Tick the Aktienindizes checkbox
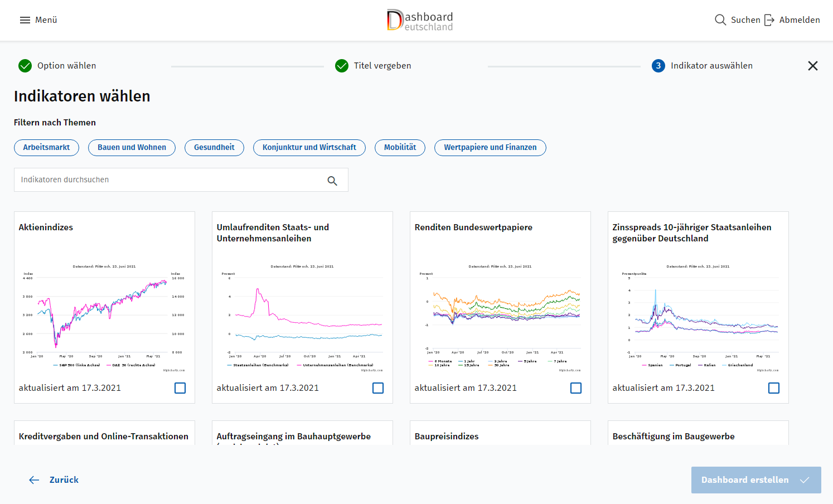Image resolution: width=833 pixels, height=504 pixels. 180,388
